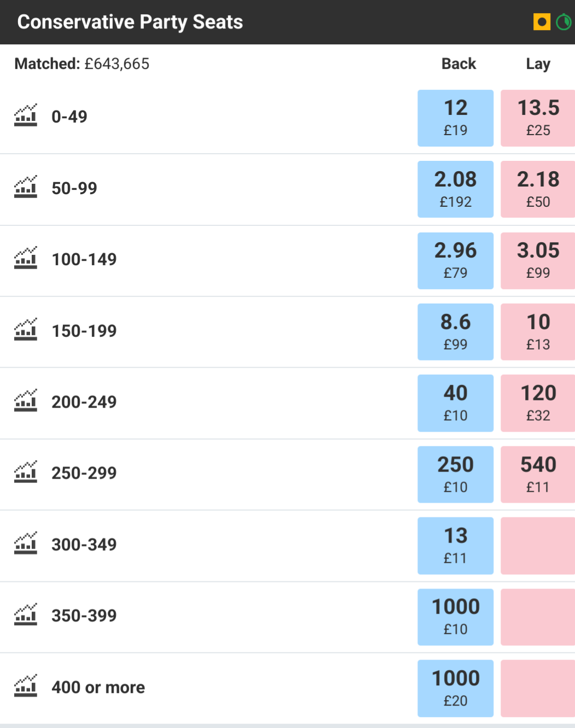Select the 8.6 back price for 150-199
The image size is (575, 728).
[x=455, y=332]
